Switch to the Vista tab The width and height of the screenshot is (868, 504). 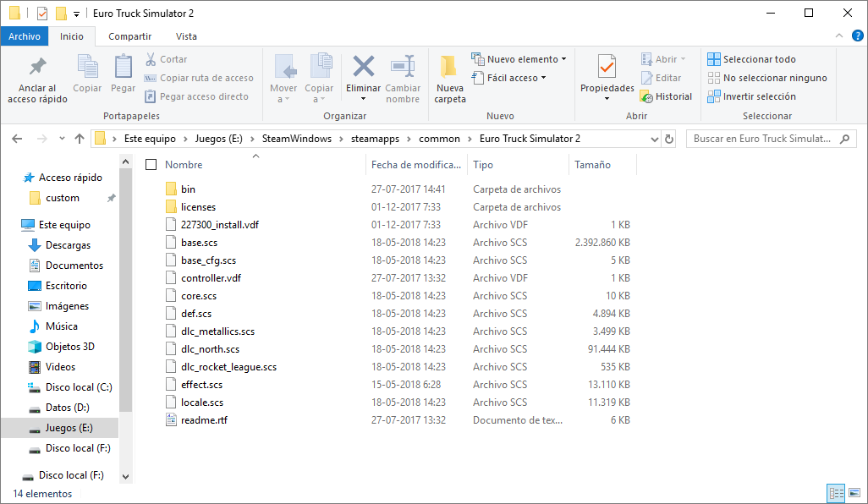point(186,36)
